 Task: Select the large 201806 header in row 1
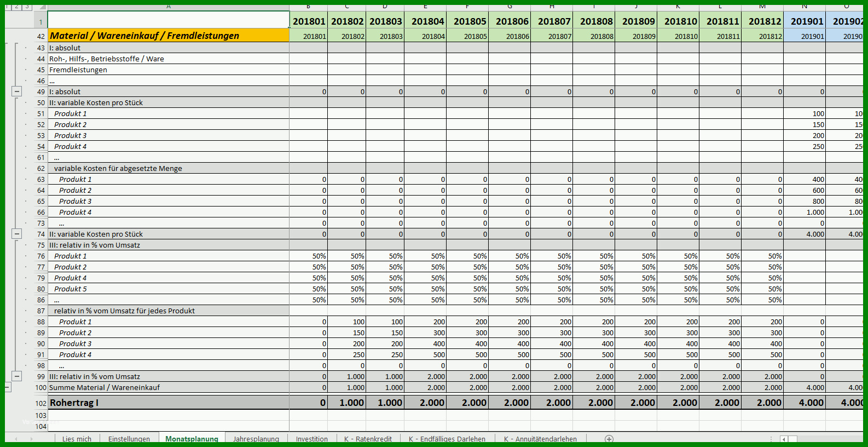(x=510, y=21)
